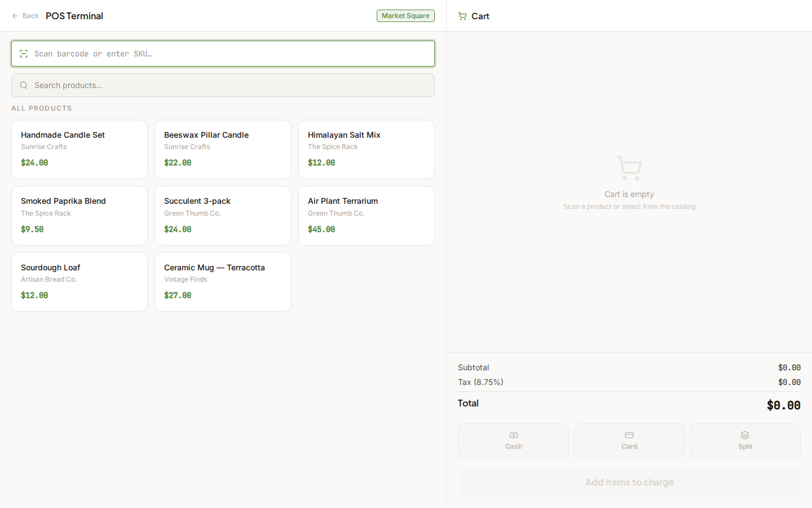Click the cart icon in the Cart header

462,16
